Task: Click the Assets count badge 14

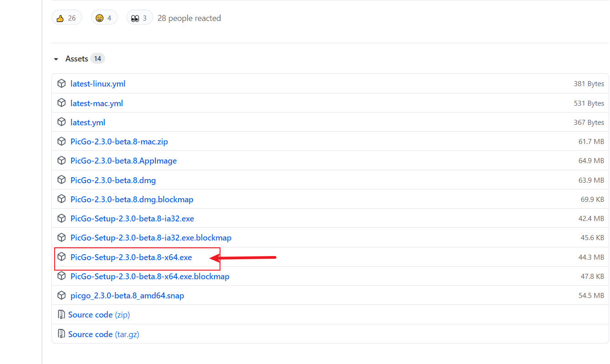Action: [x=97, y=59]
